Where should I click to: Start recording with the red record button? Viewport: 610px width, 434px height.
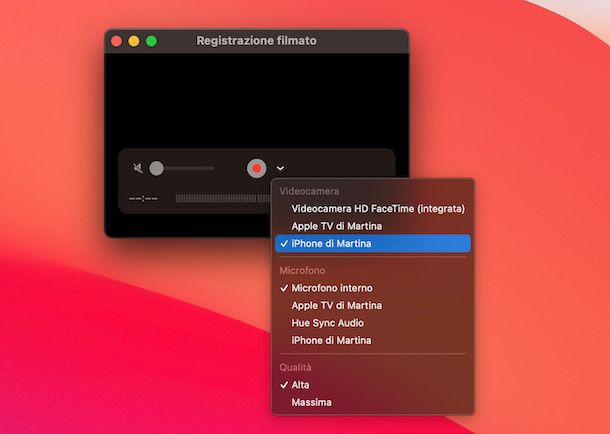click(x=257, y=168)
